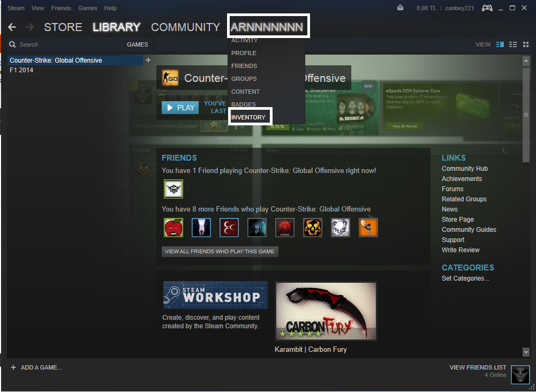Open the GAMES filter dropdown
536x392 pixels.
pos(138,44)
